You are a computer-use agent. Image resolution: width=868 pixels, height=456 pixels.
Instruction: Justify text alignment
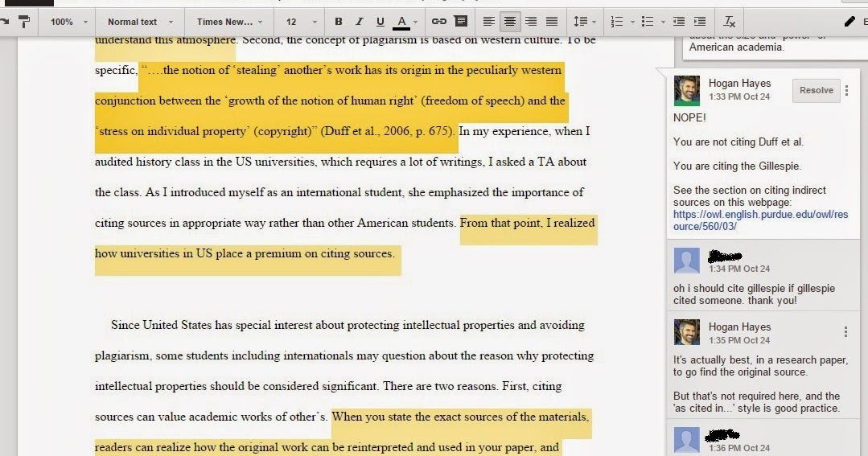(x=552, y=22)
